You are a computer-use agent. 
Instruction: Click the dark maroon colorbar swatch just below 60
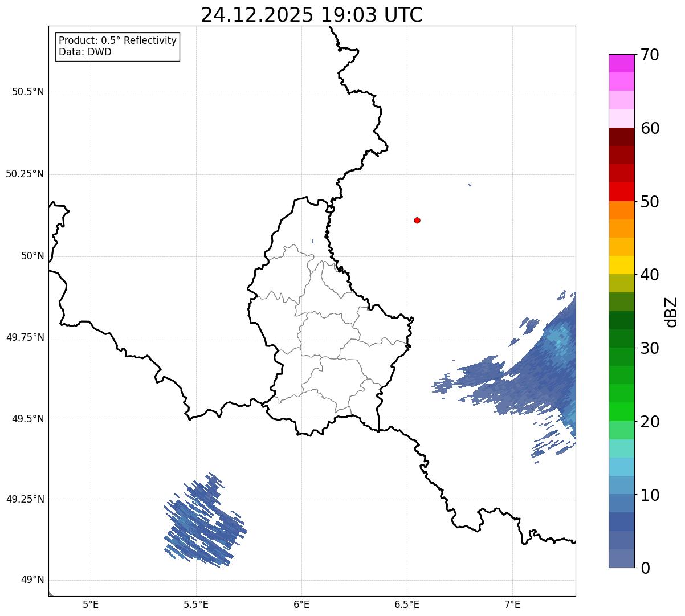tap(622, 137)
